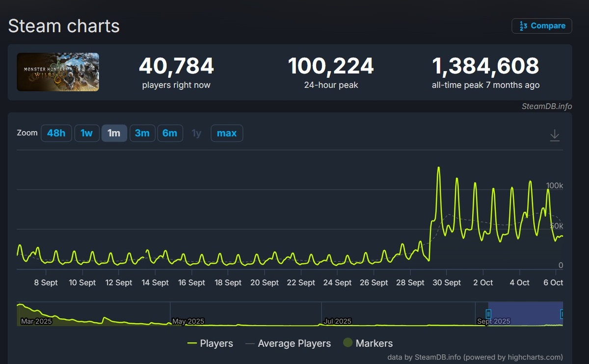Click the Sept 2025 navigator label
This screenshot has height=364, width=589.
coord(494,321)
